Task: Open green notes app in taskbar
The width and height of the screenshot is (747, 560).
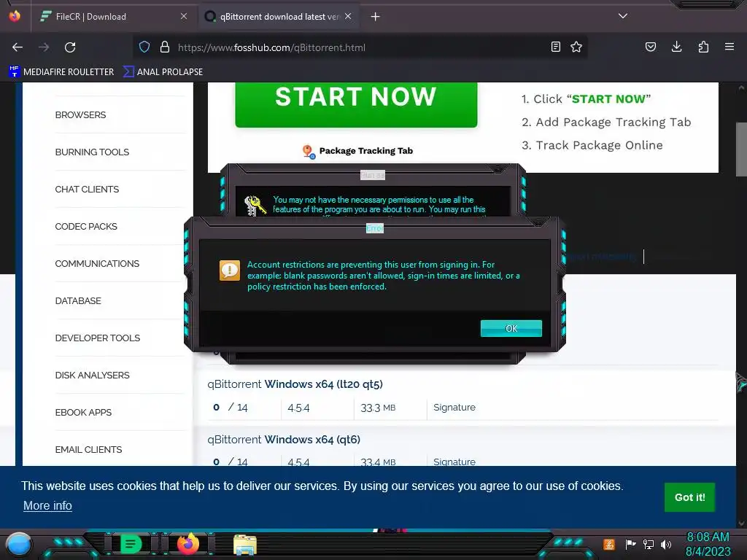Action: click(131, 544)
